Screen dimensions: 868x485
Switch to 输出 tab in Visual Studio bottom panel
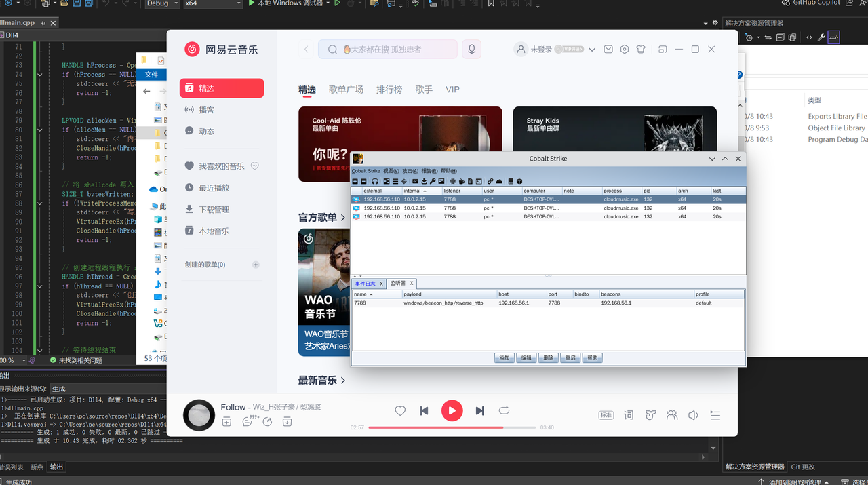coord(57,467)
